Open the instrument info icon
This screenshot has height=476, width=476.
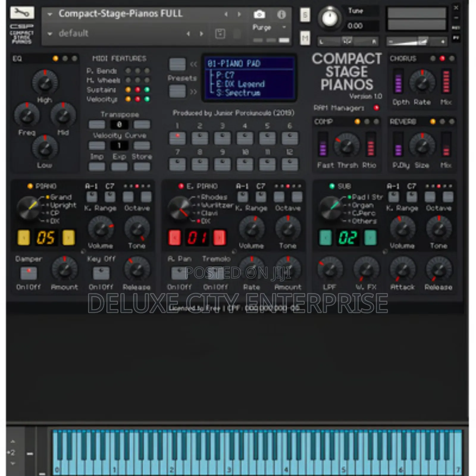pos(281,14)
